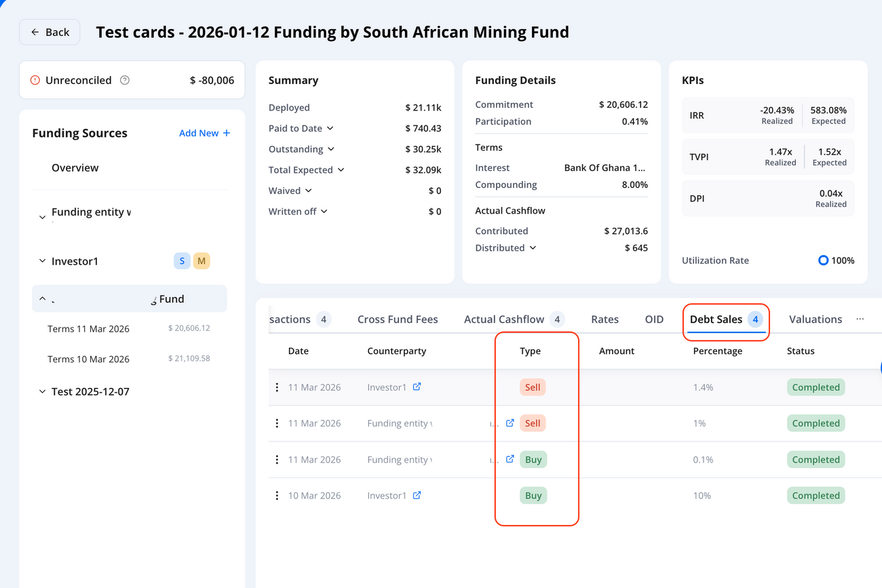Open the Unreconciled help tooltip icon
The width and height of the screenshot is (882, 588).
pyautogui.click(x=124, y=80)
